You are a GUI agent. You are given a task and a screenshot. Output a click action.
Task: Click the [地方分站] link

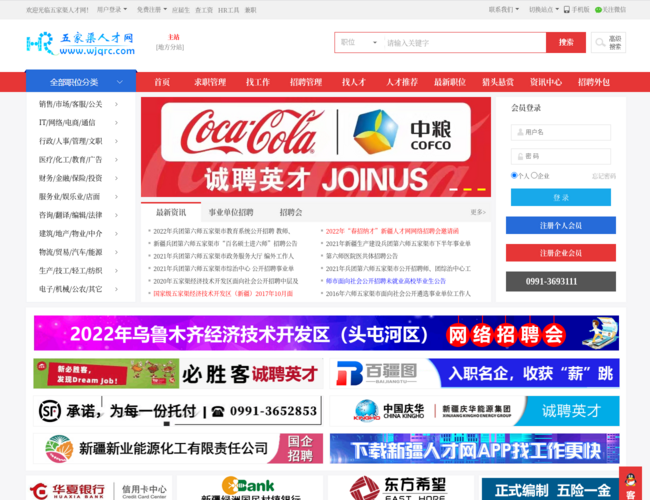tap(170, 47)
